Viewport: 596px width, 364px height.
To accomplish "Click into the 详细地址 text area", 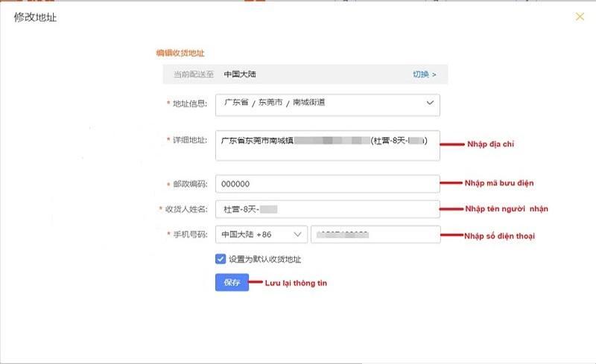I will pyautogui.click(x=327, y=146).
